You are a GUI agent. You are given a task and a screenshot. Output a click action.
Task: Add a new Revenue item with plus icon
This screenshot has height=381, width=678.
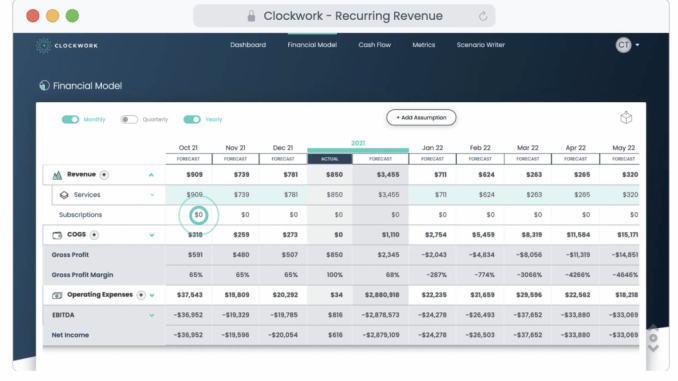coord(104,175)
